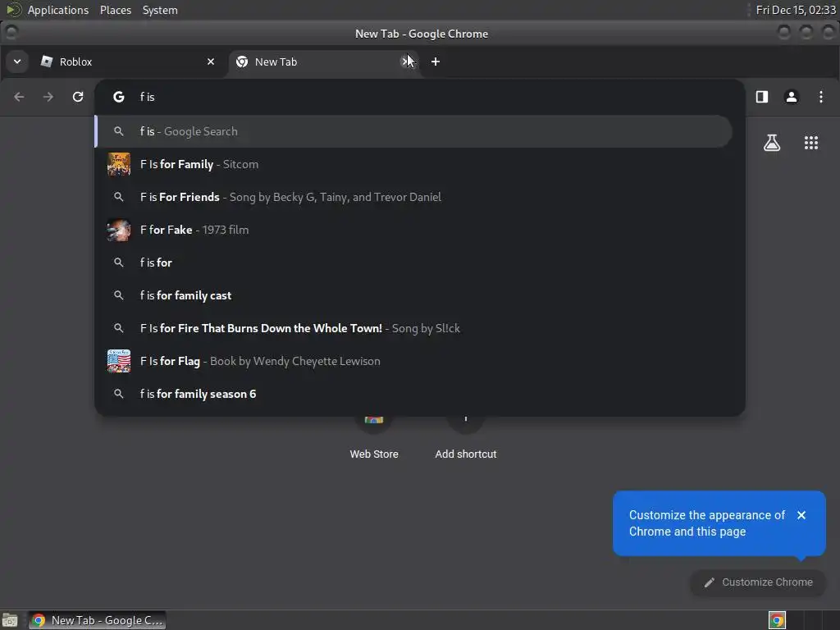Viewport: 840px width, 630px height.
Task: Open the Applications menu
Action: pos(58,10)
